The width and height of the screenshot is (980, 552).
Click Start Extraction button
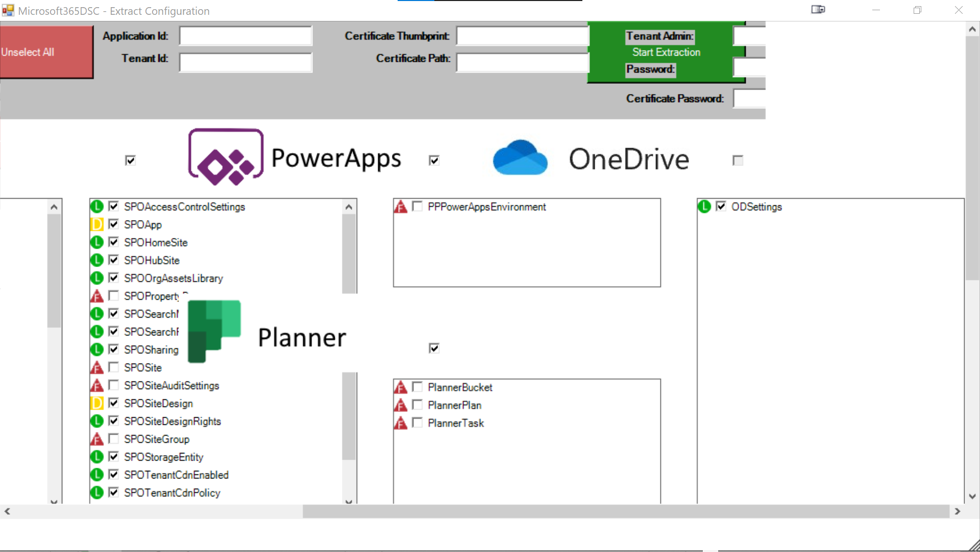click(x=666, y=52)
